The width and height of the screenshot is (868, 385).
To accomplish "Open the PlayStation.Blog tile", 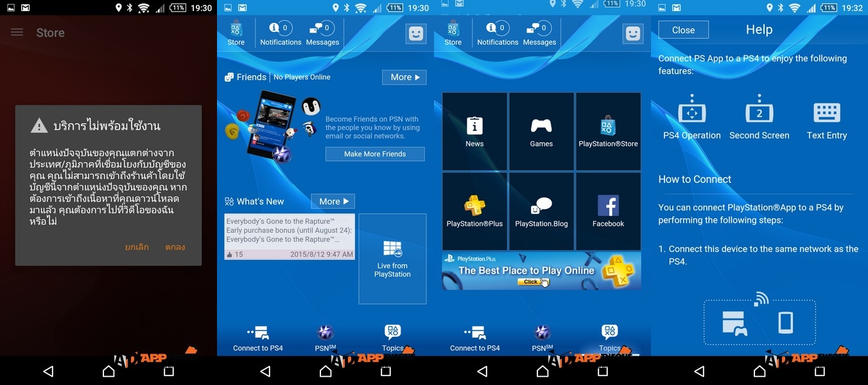I will 541,211.
